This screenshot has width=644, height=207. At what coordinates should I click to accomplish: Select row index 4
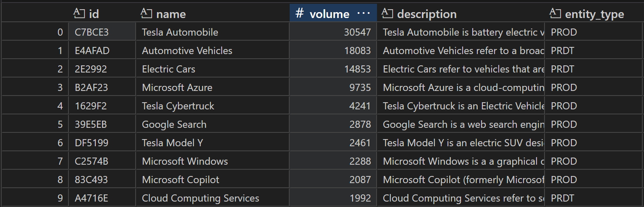tap(35, 106)
